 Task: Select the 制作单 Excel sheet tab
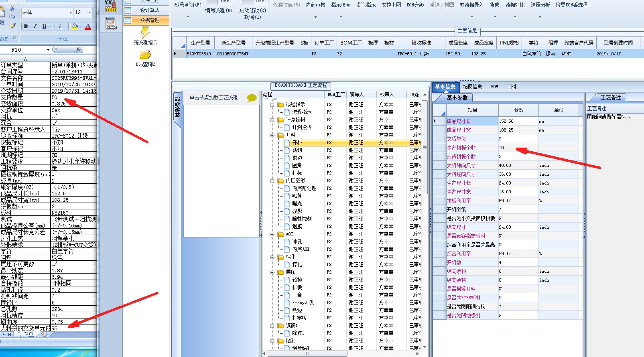click(x=25, y=335)
